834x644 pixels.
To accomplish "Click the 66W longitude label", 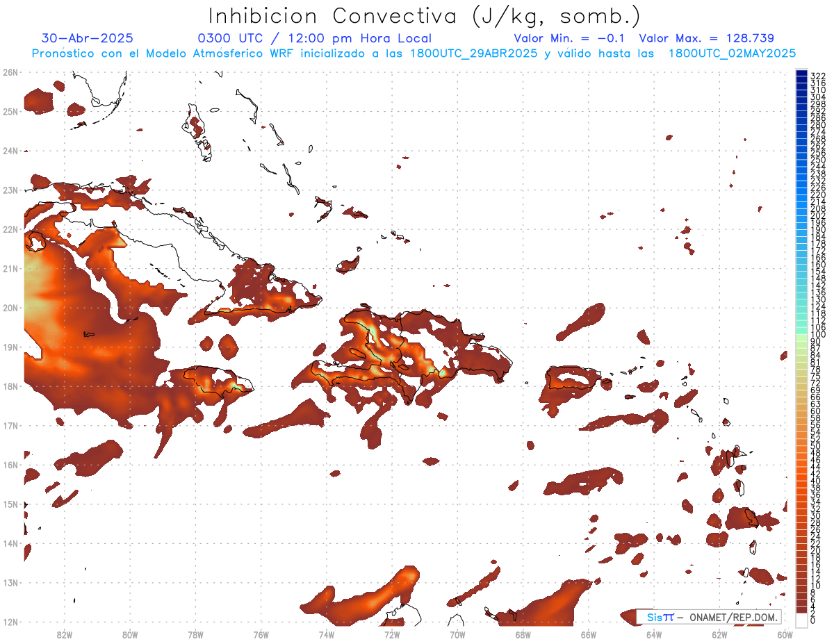I will click(588, 634).
